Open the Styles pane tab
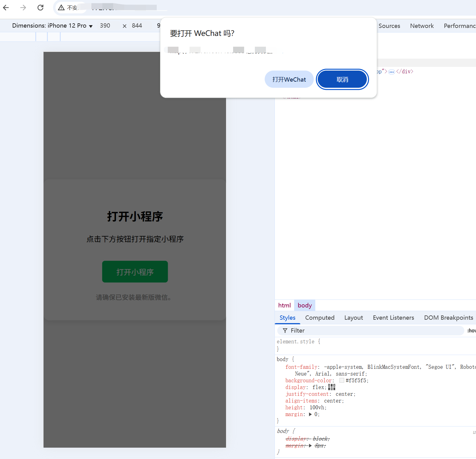Viewport: 476px width, 459px height. pyautogui.click(x=287, y=318)
